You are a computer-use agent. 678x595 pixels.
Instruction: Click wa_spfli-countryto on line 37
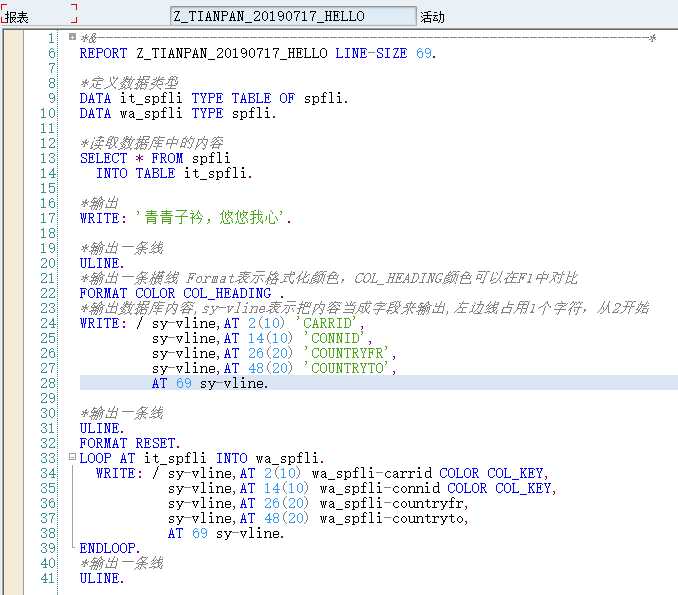click(391, 518)
